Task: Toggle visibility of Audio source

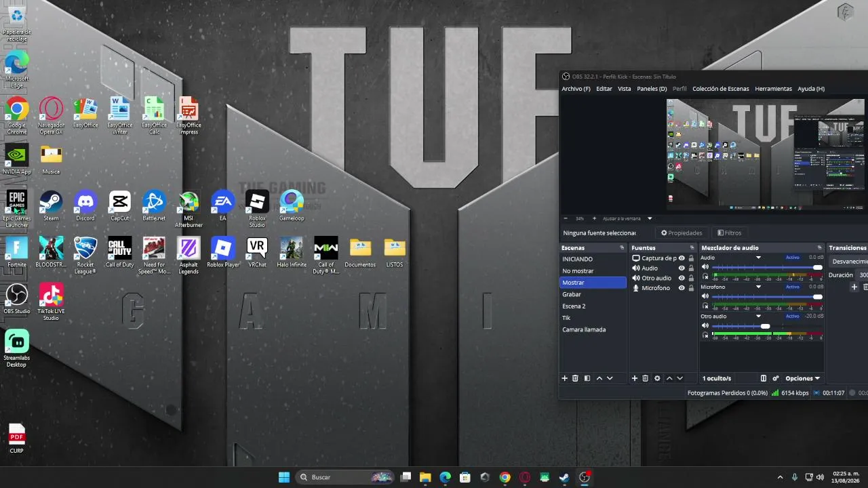Action: [682, 268]
